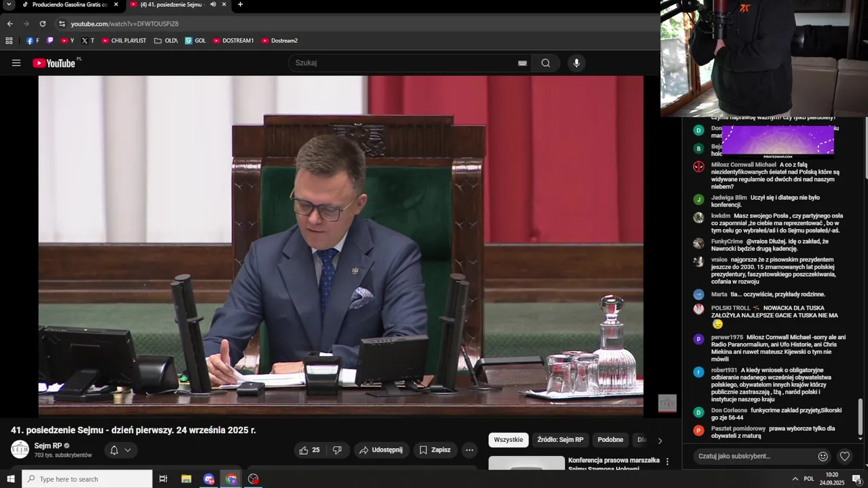Screen dimensions: 868x488
Task: Click the POL language indicator
Action: pyautogui.click(x=809, y=479)
